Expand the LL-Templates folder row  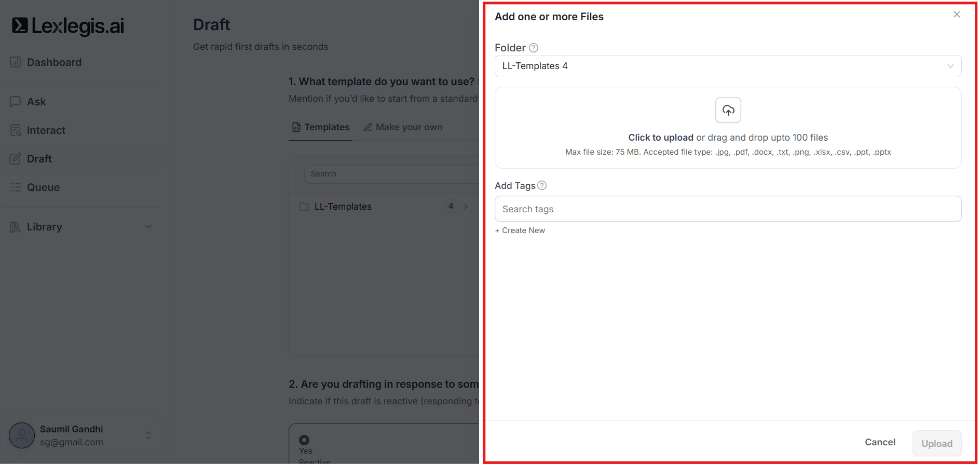coord(465,207)
